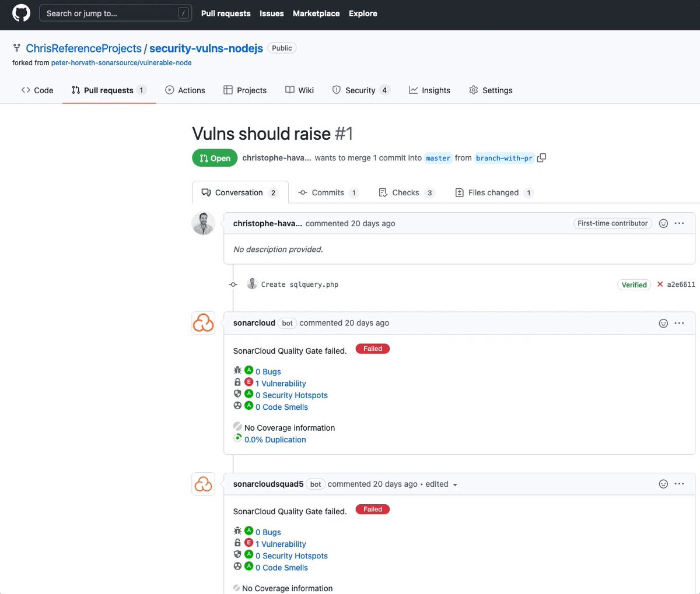Image resolution: width=700 pixels, height=594 pixels.
Task: Switch to the Actions tab
Action: (x=185, y=90)
